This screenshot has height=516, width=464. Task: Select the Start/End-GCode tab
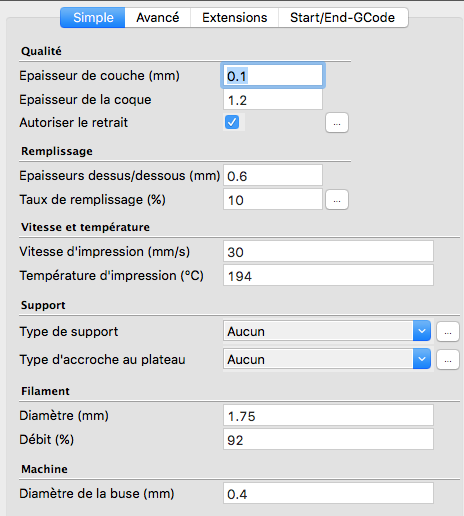tap(343, 18)
